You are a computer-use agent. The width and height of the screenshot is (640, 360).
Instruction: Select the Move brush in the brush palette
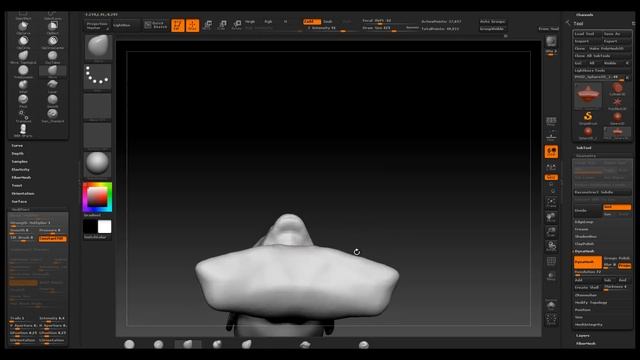pos(53,72)
